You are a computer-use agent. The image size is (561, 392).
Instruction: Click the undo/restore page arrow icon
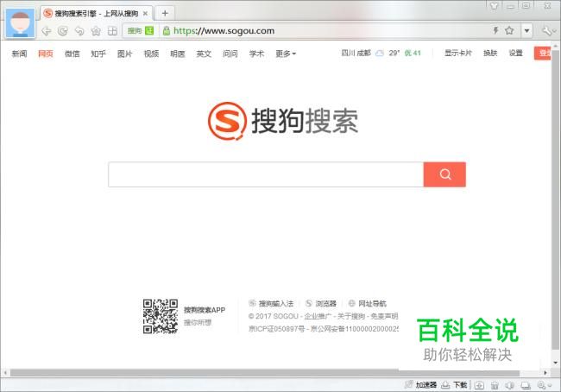pos(79,31)
